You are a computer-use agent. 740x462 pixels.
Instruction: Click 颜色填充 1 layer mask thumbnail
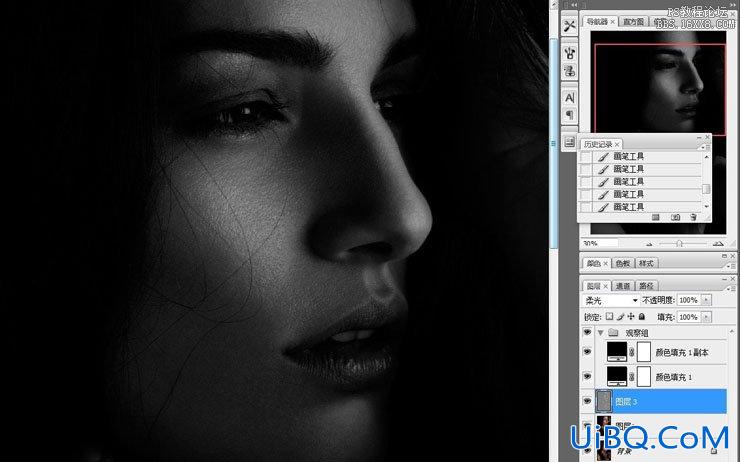click(644, 377)
